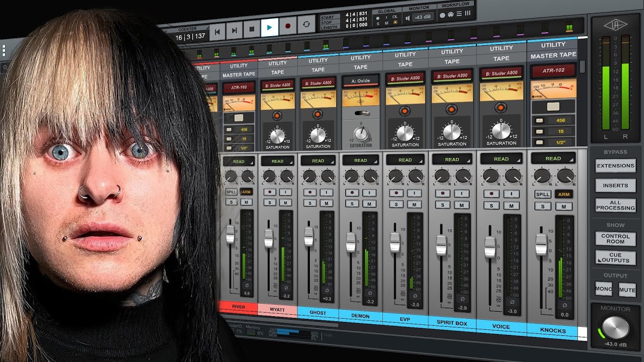Record-arm the VOICE track
This screenshot has height=362, width=644.
pos(491,194)
